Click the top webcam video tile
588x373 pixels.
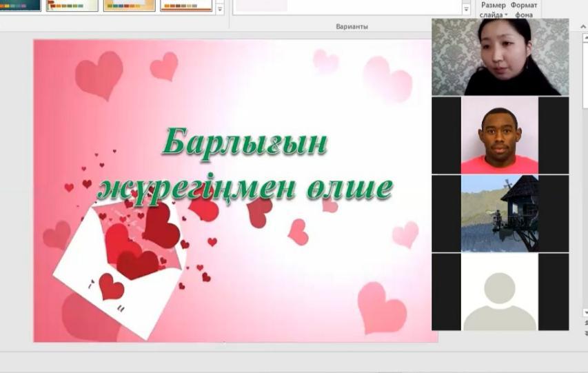[x=500, y=57]
